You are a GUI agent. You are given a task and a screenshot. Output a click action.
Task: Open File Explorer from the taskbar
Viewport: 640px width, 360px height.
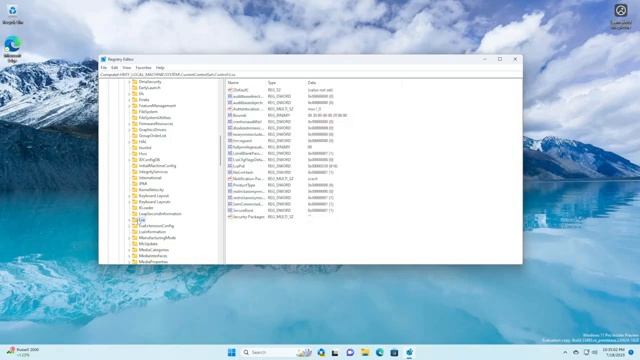point(365,352)
